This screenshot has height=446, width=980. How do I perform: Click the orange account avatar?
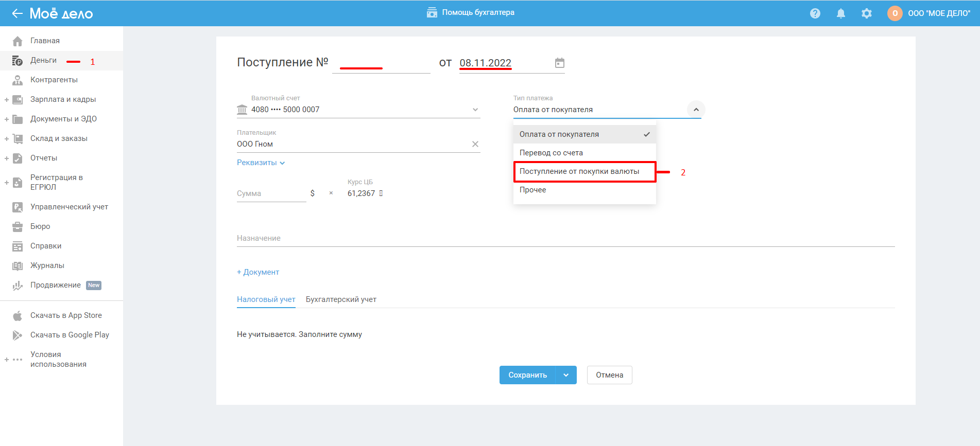[x=895, y=13]
